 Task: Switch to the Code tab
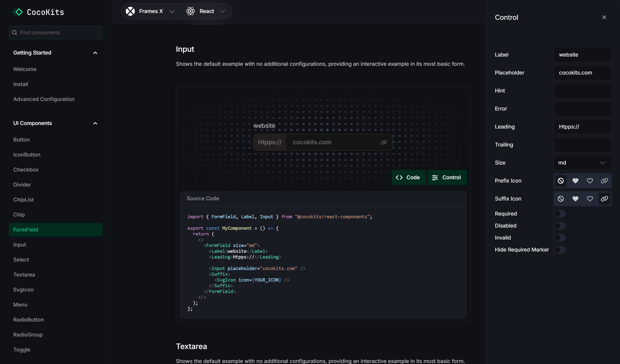click(x=408, y=177)
